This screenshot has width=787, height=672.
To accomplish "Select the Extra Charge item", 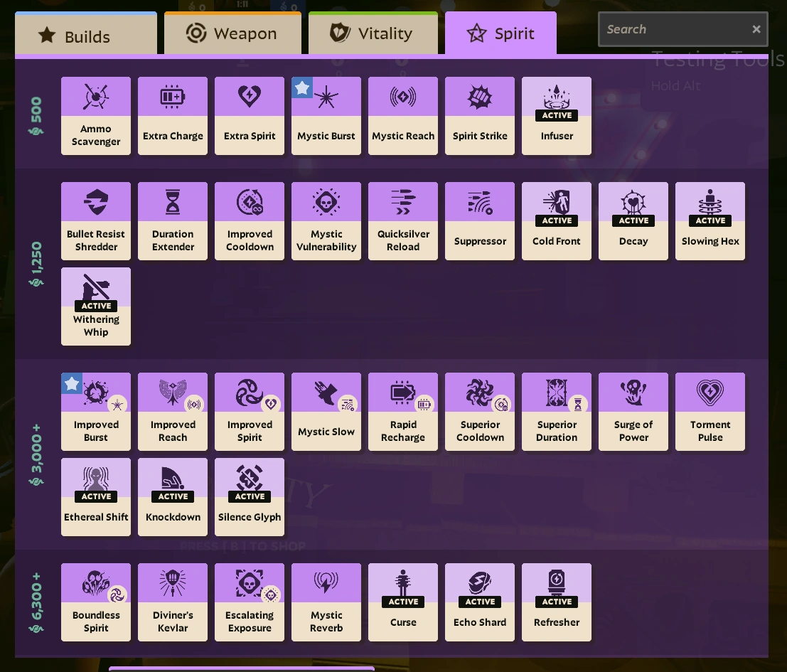I will coord(173,116).
